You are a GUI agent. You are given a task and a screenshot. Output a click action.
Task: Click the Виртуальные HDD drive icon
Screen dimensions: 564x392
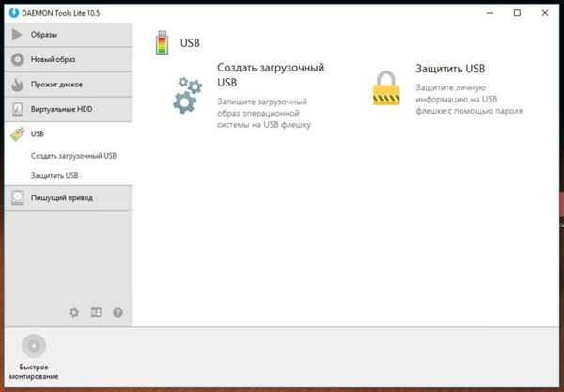pyautogui.click(x=17, y=109)
